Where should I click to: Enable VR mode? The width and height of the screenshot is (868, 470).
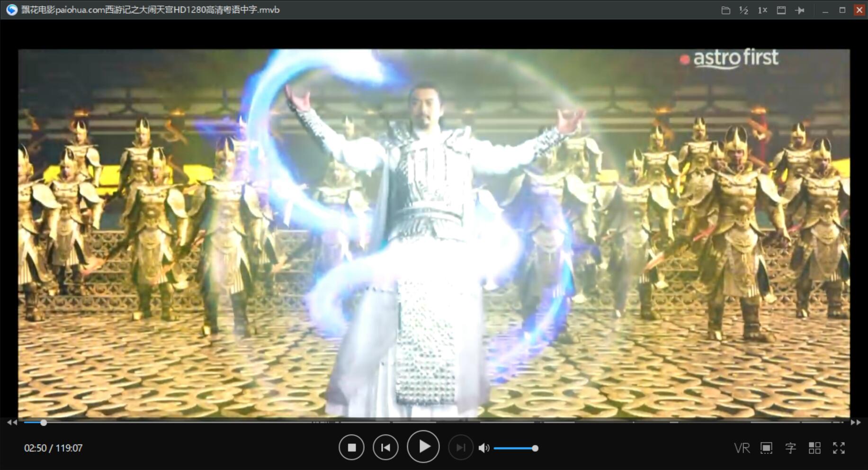(x=742, y=448)
